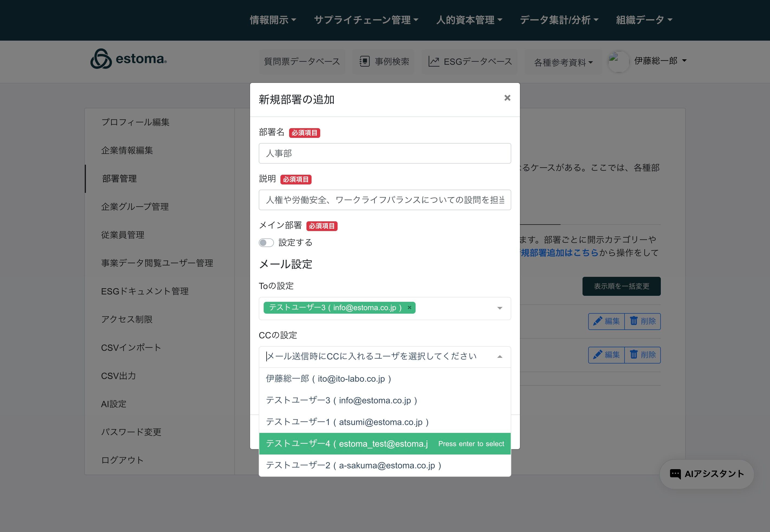The width and height of the screenshot is (770, 532).
Task: Toggle メイン部署 設定する switch
Action: tap(266, 243)
